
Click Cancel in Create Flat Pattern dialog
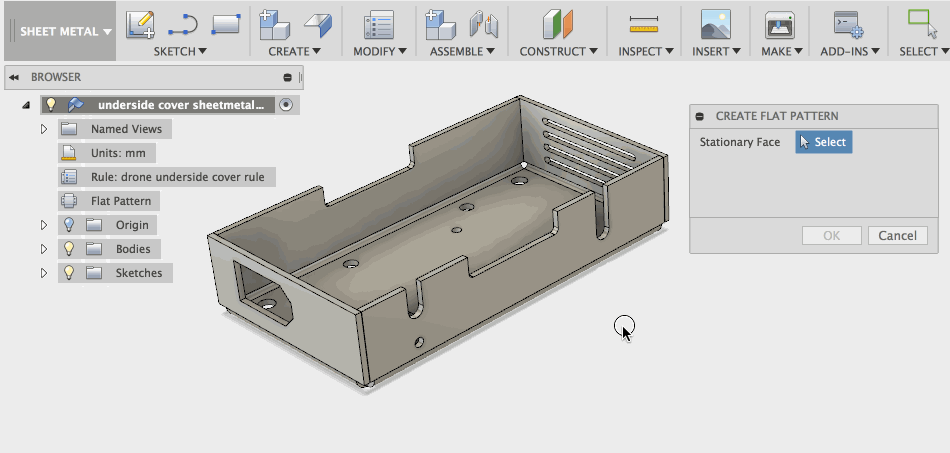pyautogui.click(x=897, y=236)
